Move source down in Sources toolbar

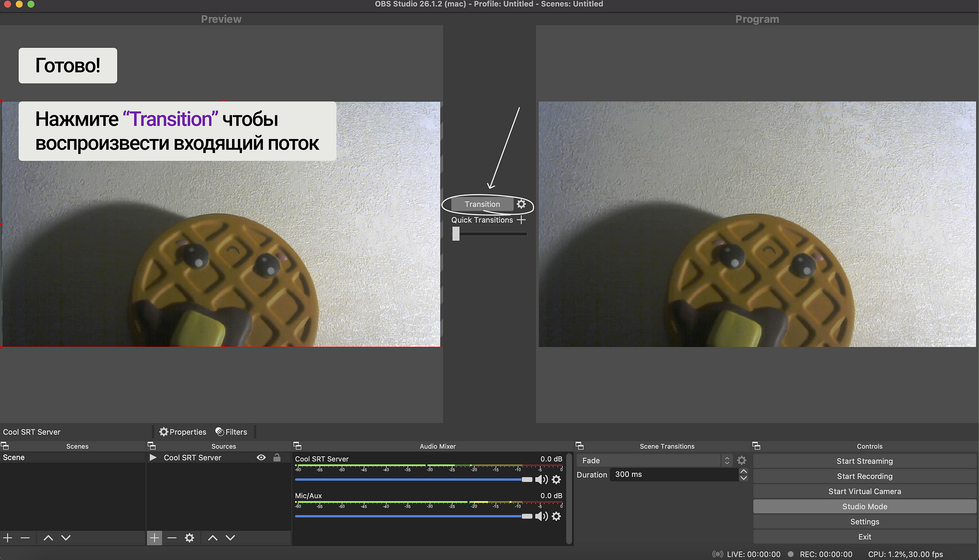pyautogui.click(x=230, y=538)
